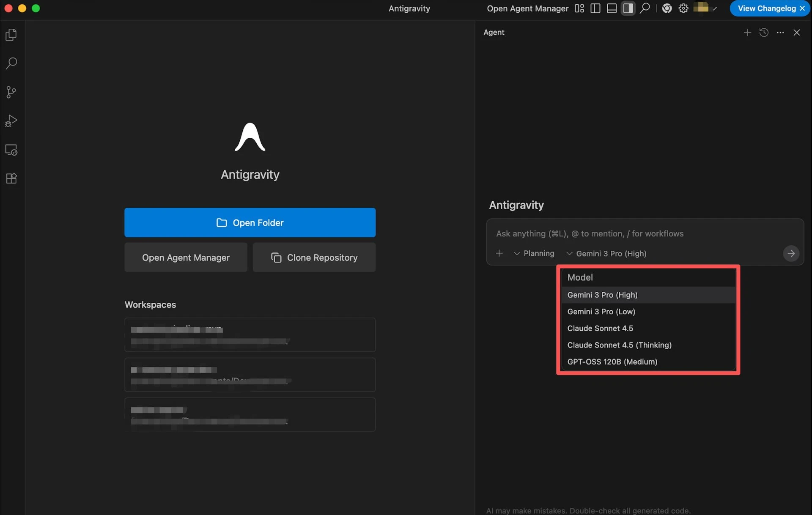The width and height of the screenshot is (812, 515).
Task: Open Source Control from the sidebar
Action: point(11,92)
